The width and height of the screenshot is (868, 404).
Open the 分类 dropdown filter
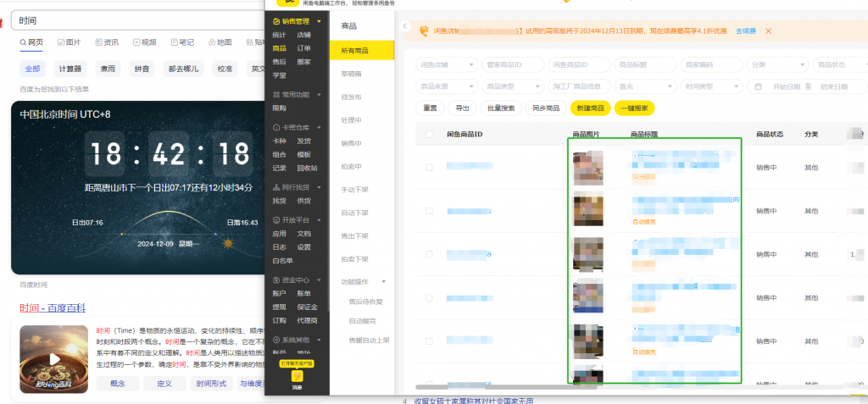[778, 64]
